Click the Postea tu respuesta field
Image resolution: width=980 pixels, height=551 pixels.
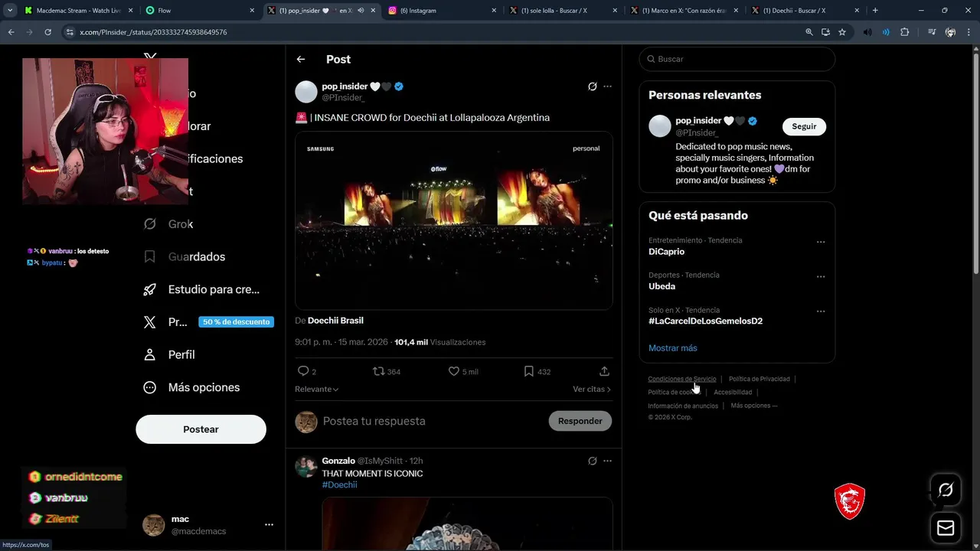(x=433, y=421)
